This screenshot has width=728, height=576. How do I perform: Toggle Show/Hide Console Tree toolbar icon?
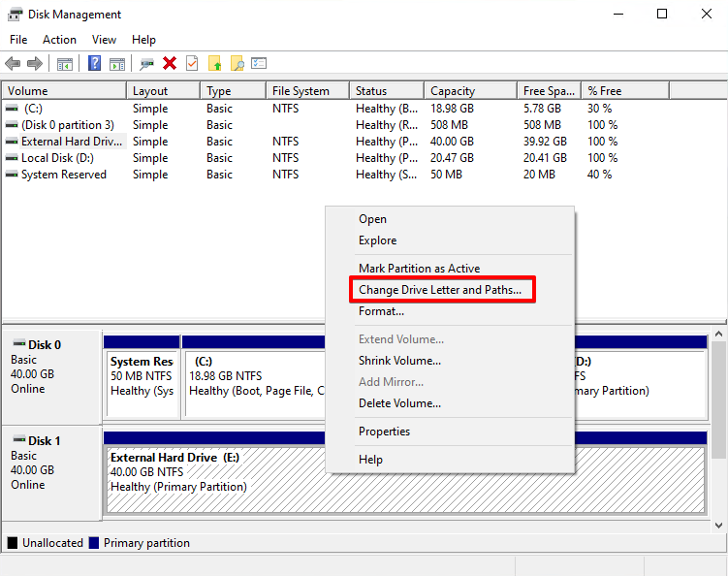[65, 64]
